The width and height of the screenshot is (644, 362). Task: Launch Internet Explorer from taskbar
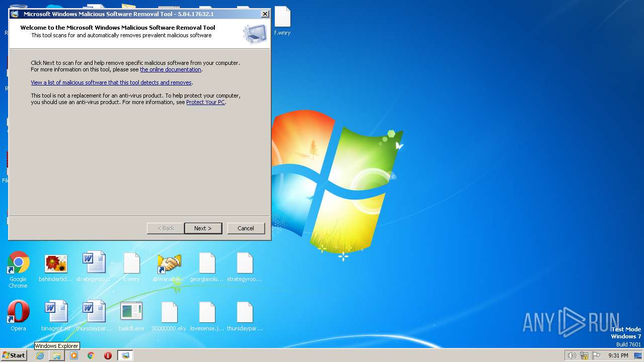click(40, 355)
